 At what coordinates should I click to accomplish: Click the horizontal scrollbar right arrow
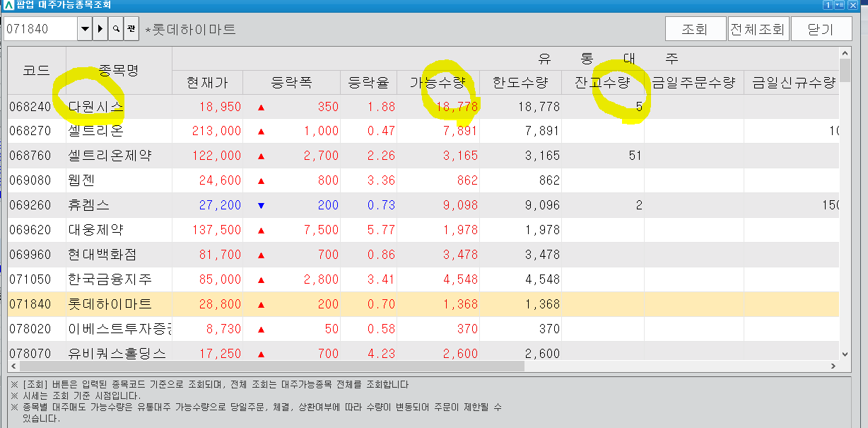click(833, 366)
